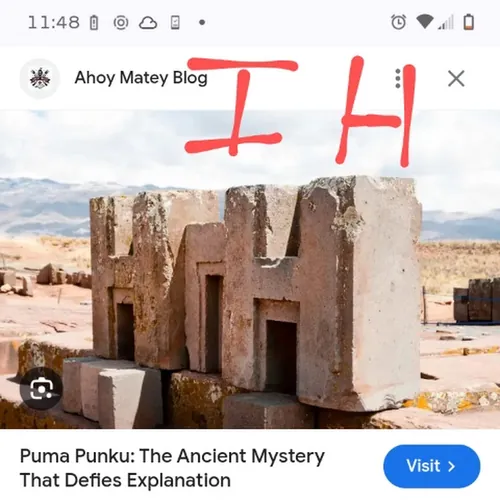Tap the H-block stone photo

(x=250, y=269)
